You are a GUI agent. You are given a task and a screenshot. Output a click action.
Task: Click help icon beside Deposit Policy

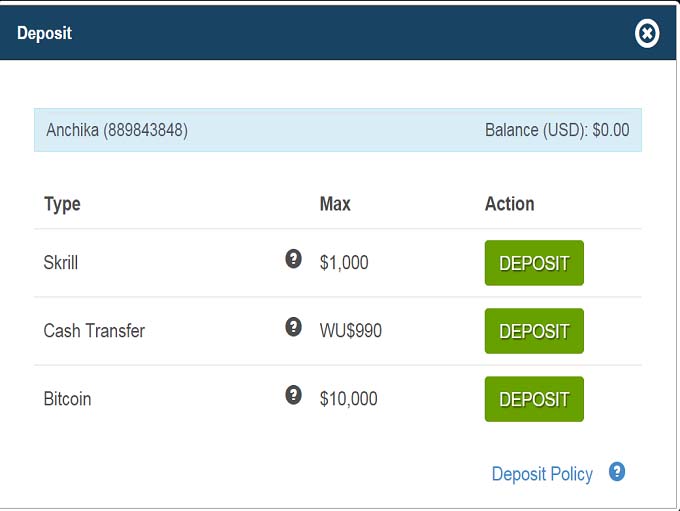click(x=617, y=472)
